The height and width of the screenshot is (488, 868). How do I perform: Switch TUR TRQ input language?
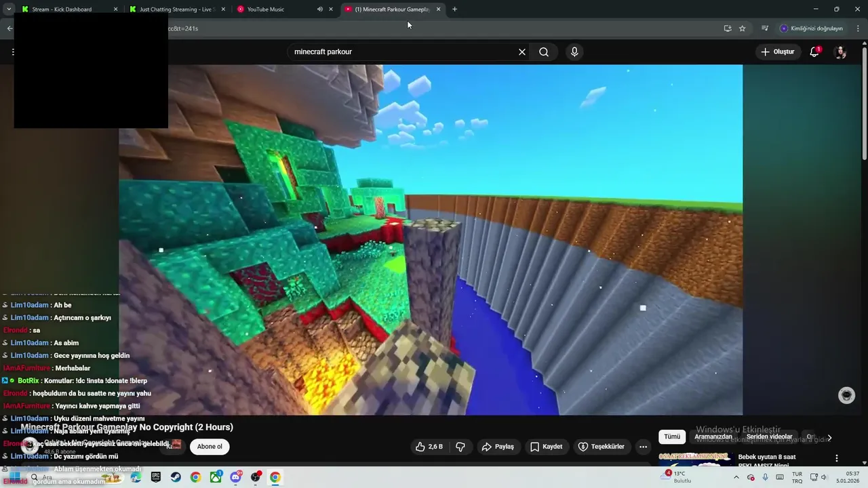797,477
